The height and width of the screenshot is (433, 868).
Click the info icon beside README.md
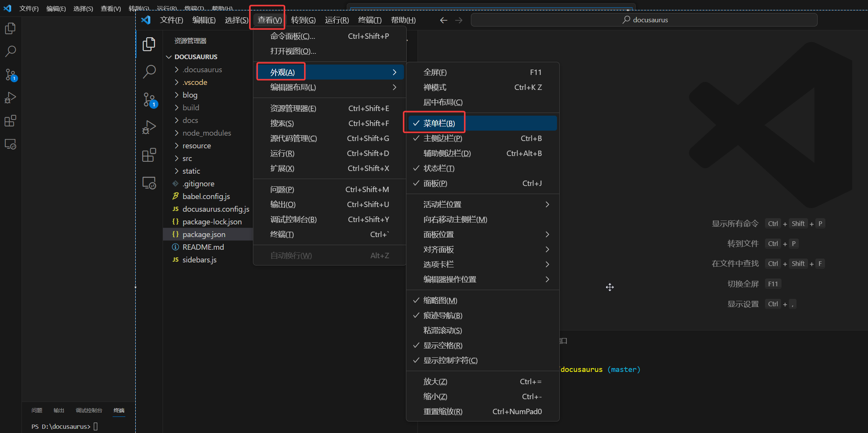pos(175,247)
